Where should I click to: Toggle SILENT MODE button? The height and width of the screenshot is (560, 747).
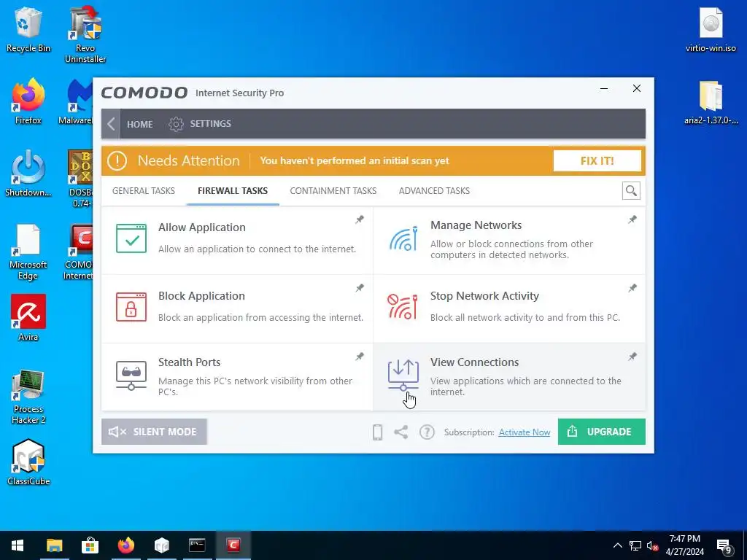[x=154, y=432]
